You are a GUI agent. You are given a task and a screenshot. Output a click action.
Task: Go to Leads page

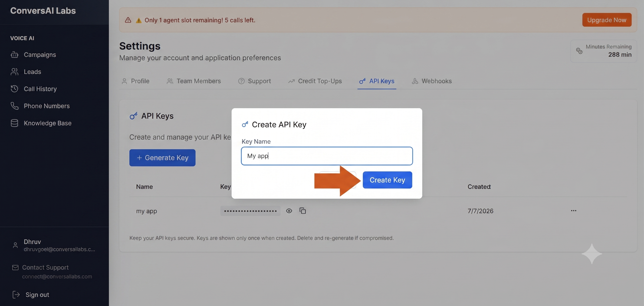click(32, 72)
